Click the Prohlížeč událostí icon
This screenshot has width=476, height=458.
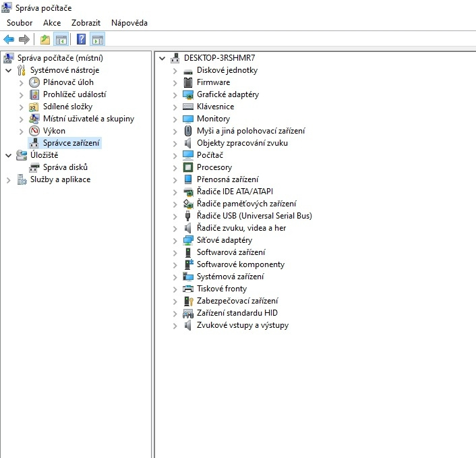34,94
